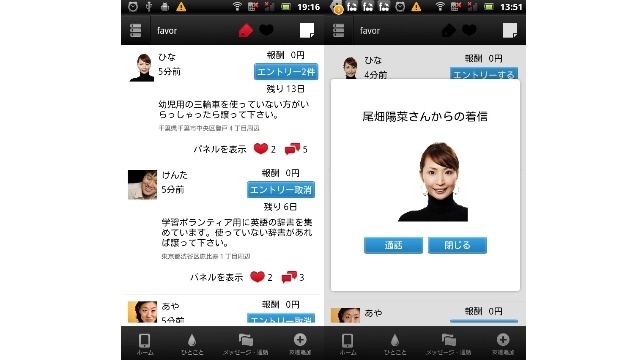
Task: Answer the call with the 通話 button
Action: point(393,245)
